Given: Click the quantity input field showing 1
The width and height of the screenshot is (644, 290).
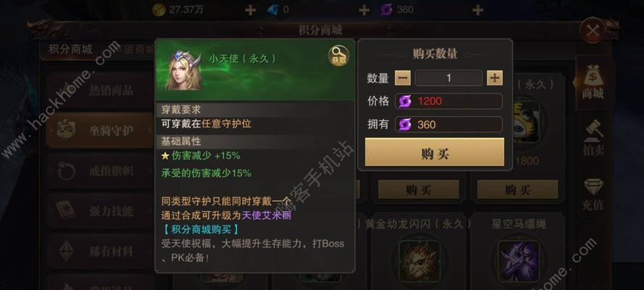Looking at the screenshot, I should (448, 78).
